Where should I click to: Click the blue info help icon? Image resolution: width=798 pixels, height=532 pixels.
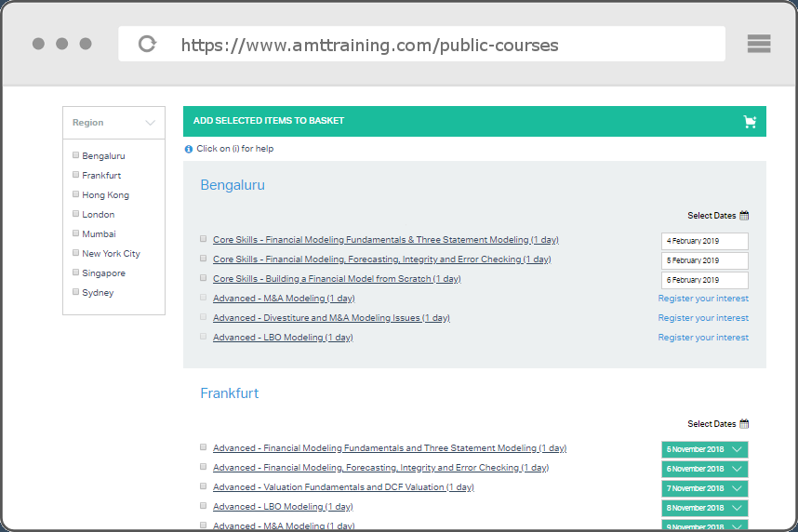[x=189, y=149]
